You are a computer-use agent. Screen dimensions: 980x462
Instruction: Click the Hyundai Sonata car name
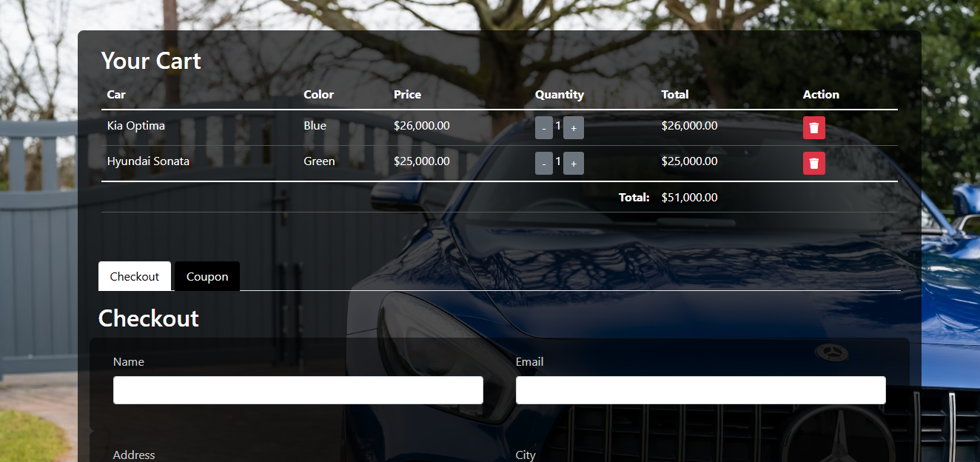[x=148, y=161]
